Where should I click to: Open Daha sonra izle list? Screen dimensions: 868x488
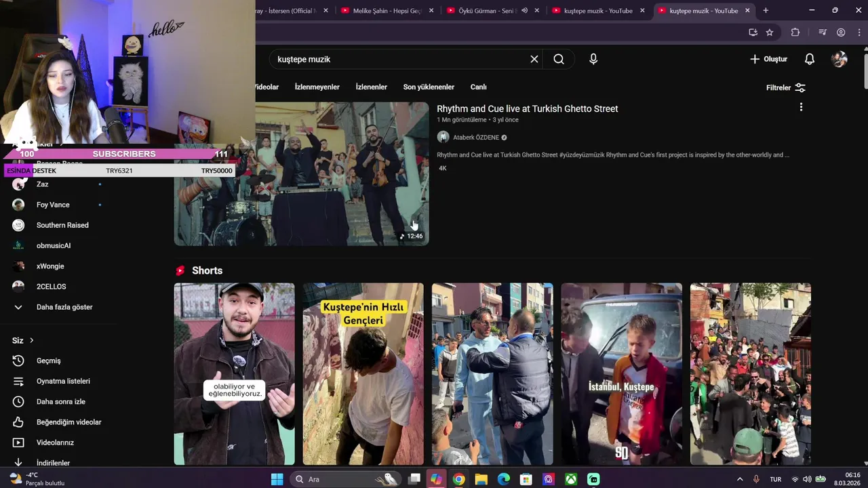60,401
